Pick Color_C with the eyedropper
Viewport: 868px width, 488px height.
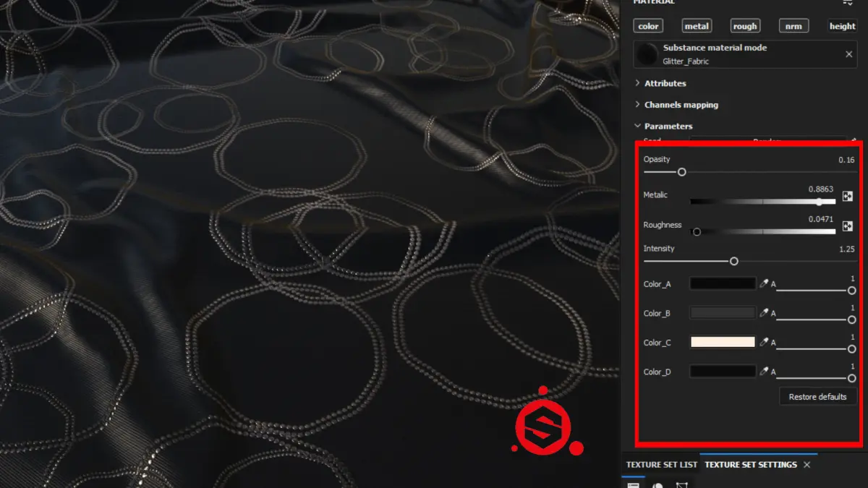[x=764, y=342]
